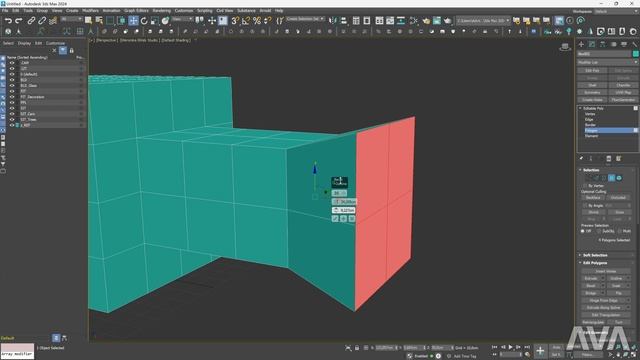Toggle the Selection Lock padlock in status bar
The height and width of the screenshot is (360, 640).
(357, 348)
